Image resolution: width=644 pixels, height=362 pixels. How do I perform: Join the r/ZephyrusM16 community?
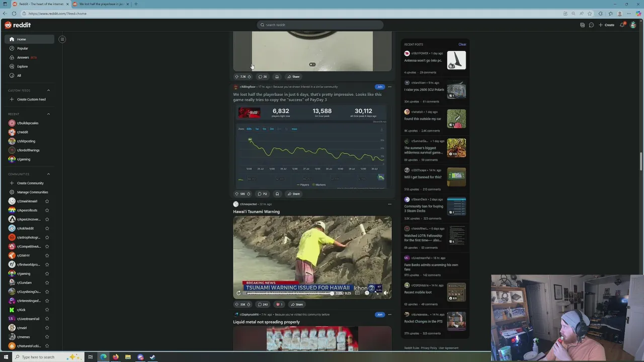[x=380, y=314]
